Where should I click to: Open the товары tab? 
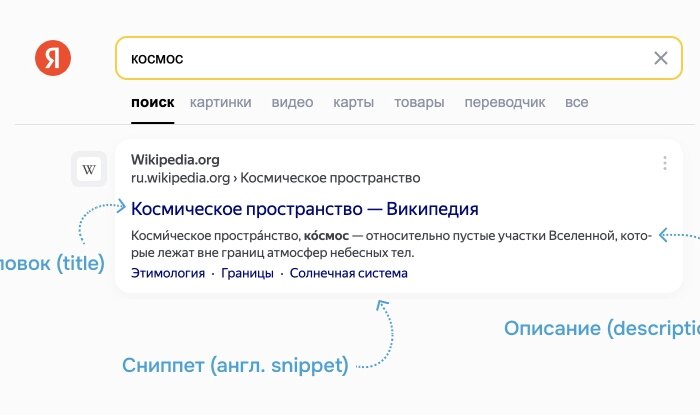419,102
